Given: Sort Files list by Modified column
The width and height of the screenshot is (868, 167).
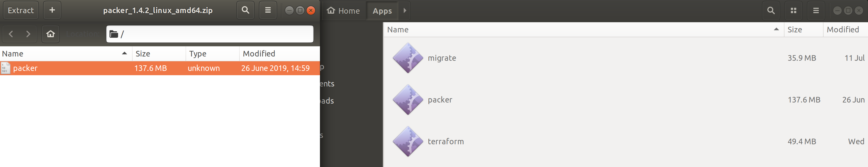Looking at the screenshot, I should [846, 30].
